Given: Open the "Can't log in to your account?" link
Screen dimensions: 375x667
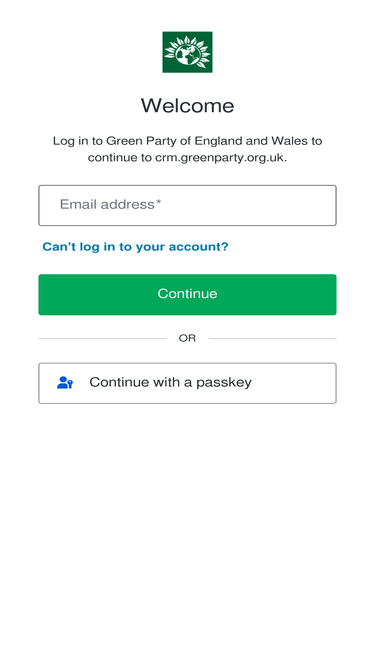Looking at the screenshot, I should point(135,247).
